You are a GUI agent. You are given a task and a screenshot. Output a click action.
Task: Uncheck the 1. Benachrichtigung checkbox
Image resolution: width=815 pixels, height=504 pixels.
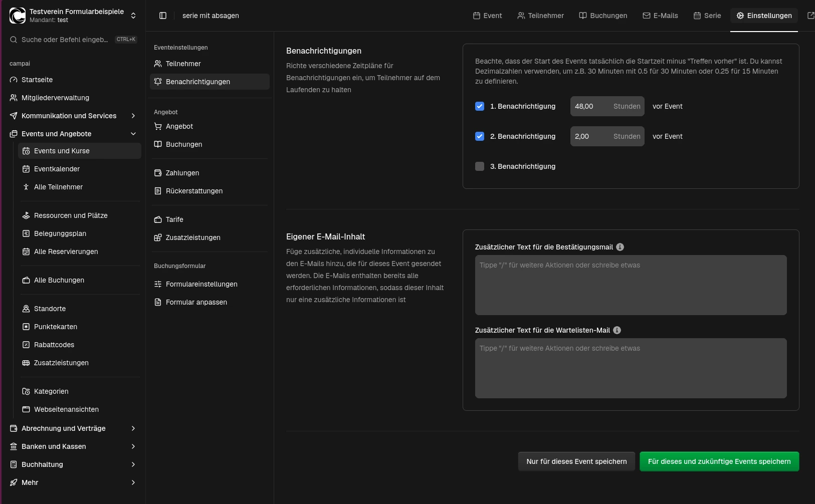pos(480,106)
